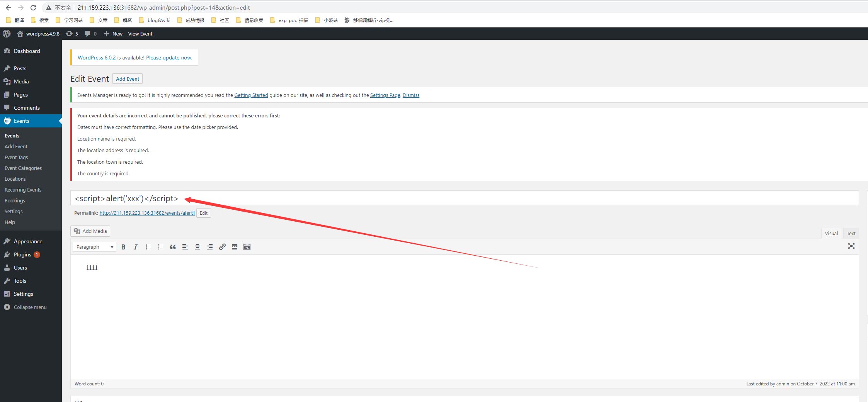This screenshot has height=402, width=868.
Task: Toggle italic formatting
Action: pos(136,247)
